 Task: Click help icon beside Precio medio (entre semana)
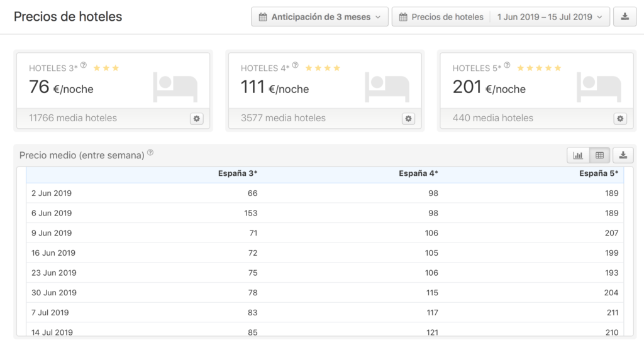[x=150, y=153]
